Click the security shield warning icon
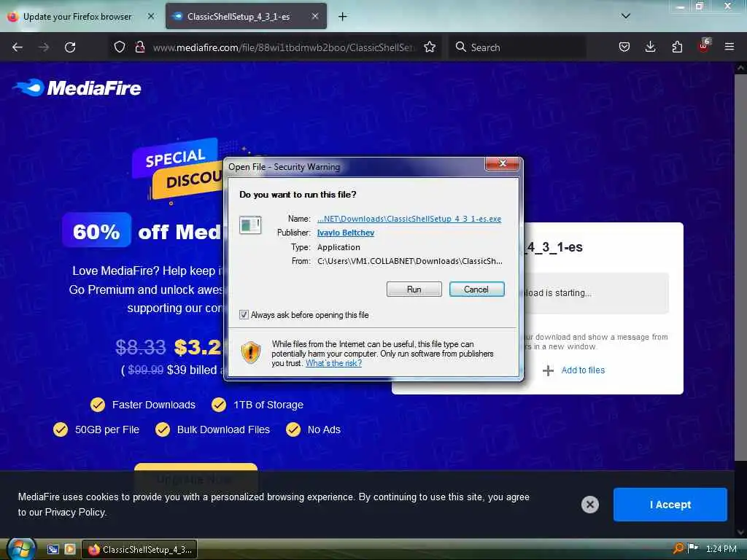Viewport: 747px width, 560px height. [251, 352]
